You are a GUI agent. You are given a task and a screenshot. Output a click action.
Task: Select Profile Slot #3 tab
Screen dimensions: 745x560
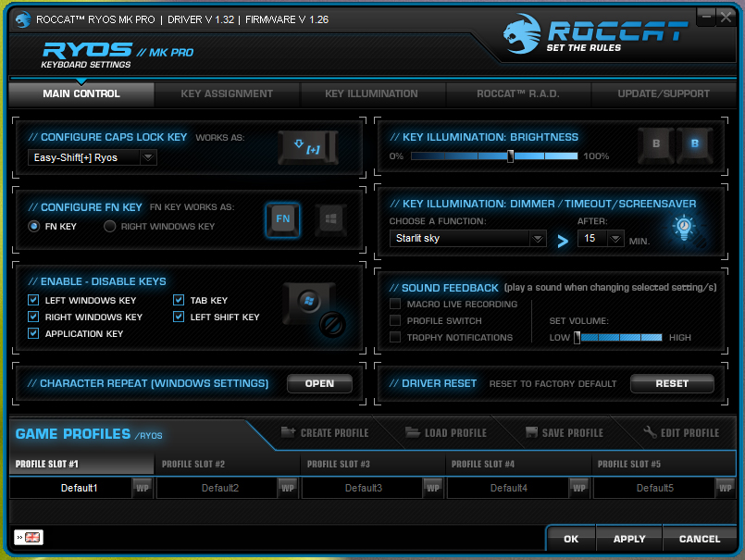[372, 464]
